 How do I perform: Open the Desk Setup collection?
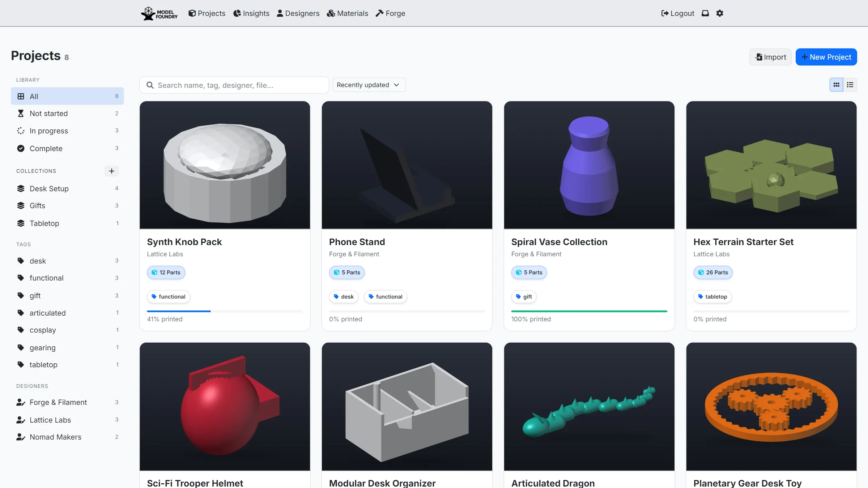pyautogui.click(x=67, y=189)
